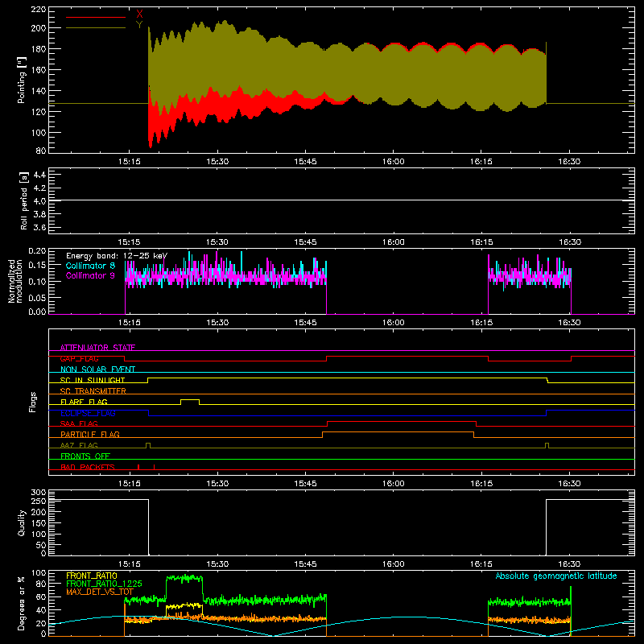Click the blue ECLIPSE_FLAG label
This screenshot has width=644, height=644.
click(x=88, y=413)
